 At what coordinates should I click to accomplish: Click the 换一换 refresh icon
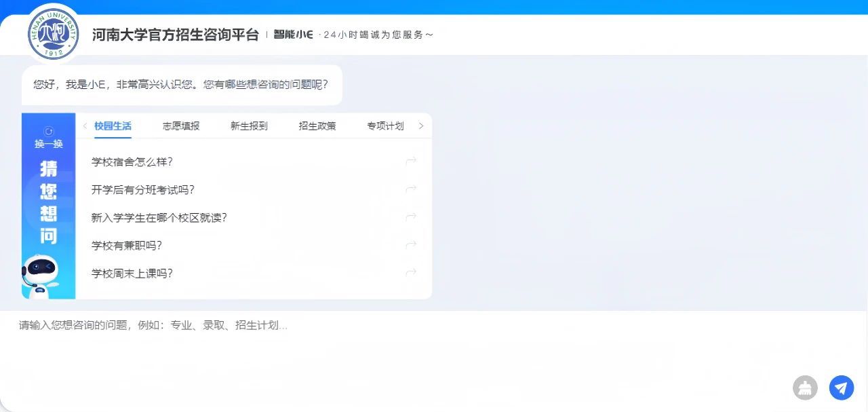click(48, 132)
